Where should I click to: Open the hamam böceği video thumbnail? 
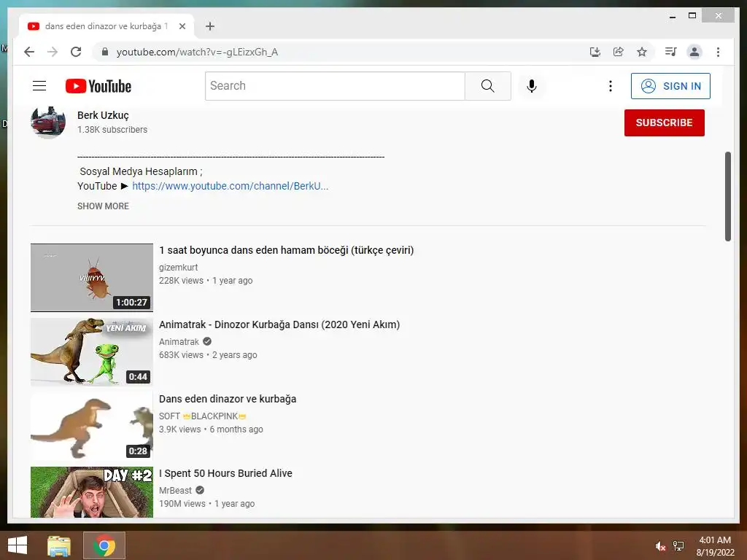[92, 278]
